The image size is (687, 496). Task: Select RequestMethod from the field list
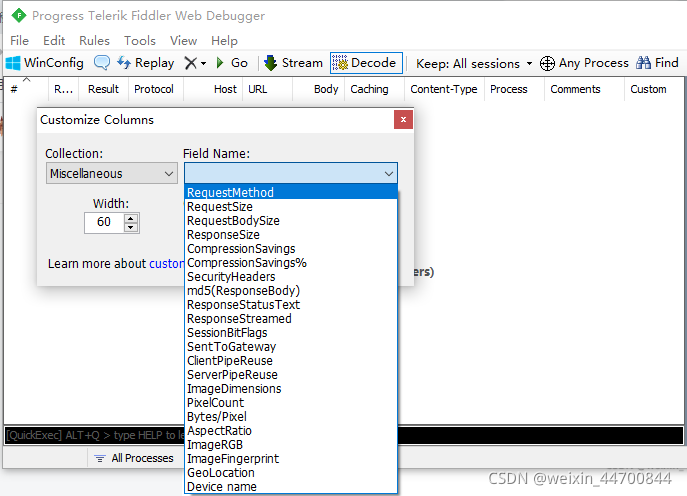[291, 192]
